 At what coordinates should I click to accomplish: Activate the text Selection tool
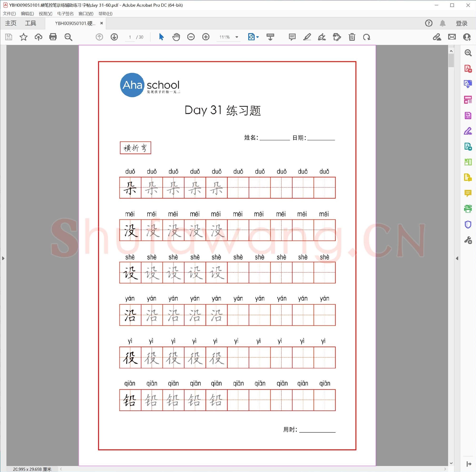[x=161, y=37]
